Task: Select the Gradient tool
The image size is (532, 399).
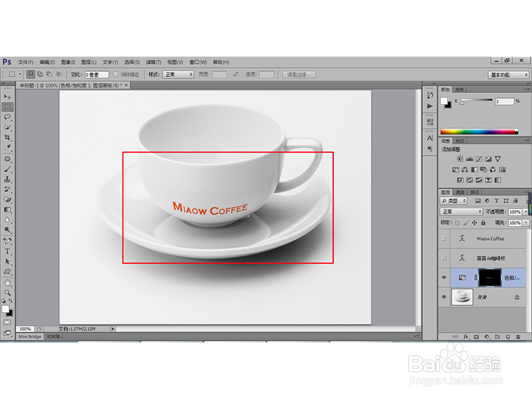Action: coord(7,209)
